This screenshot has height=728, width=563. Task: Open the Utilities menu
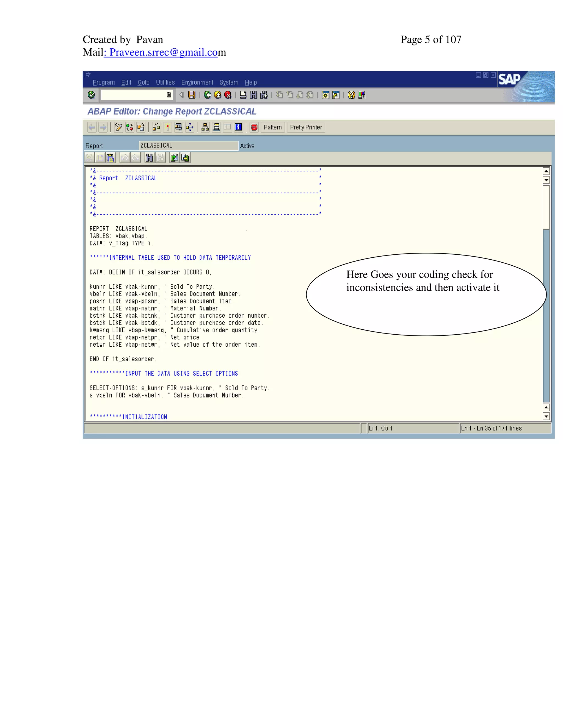tap(165, 82)
